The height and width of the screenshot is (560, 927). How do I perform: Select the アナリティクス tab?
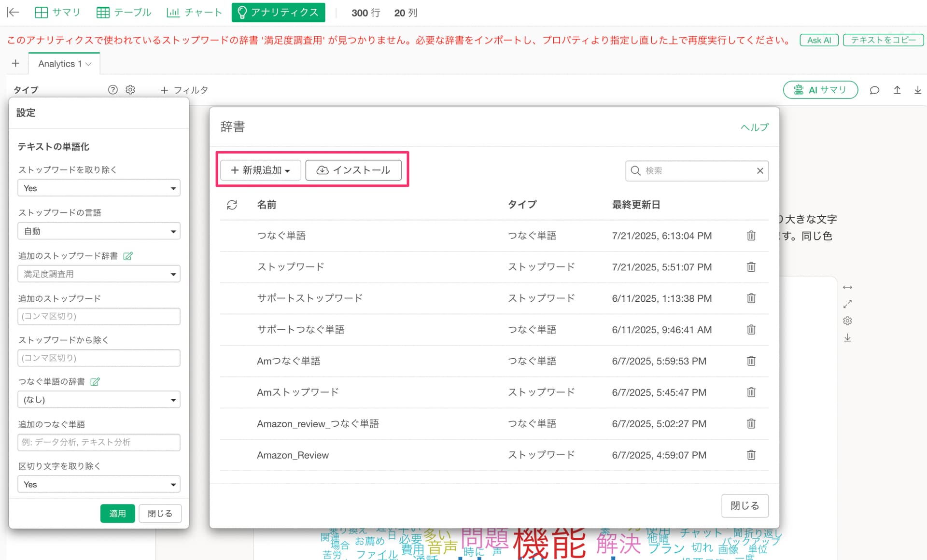(x=278, y=13)
